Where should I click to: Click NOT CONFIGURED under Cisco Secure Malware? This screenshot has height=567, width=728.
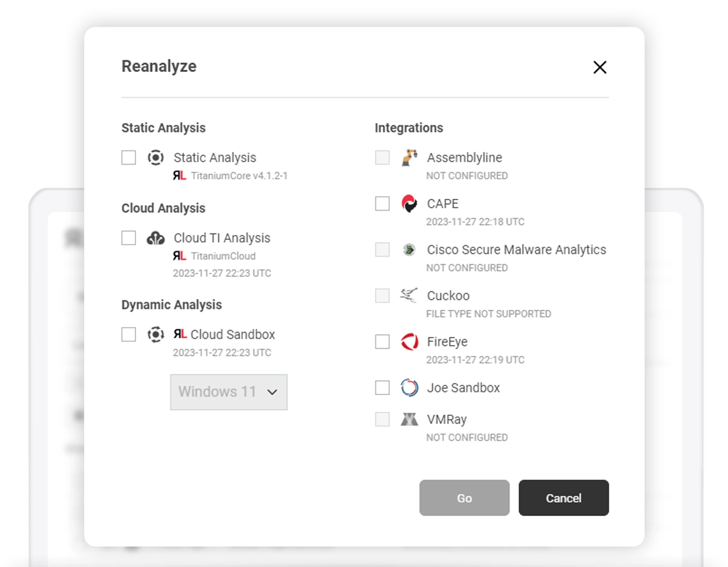pyautogui.click(x=467, y=268)
